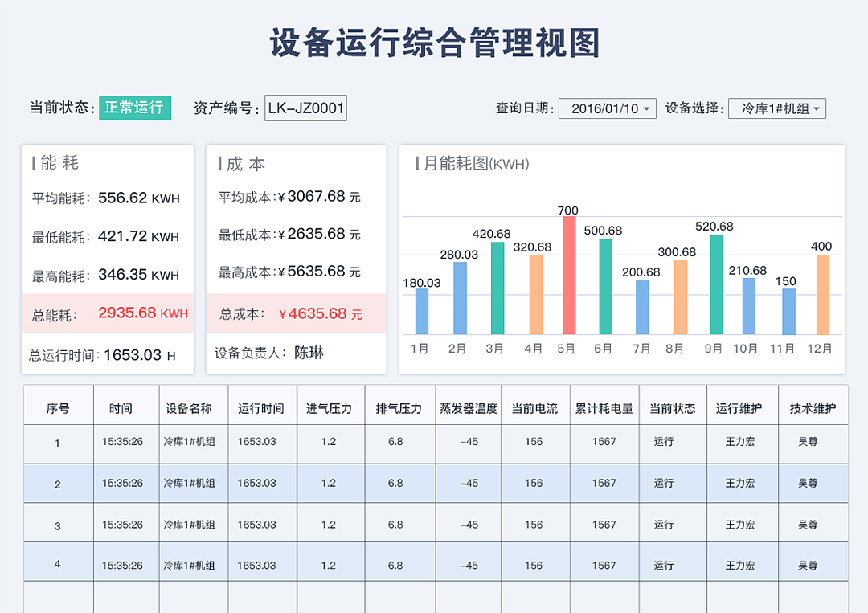Screen dimensions: 868x613
Task: Click the 设备运行综合管理视图 page title
Action: (x=434, y=44)
